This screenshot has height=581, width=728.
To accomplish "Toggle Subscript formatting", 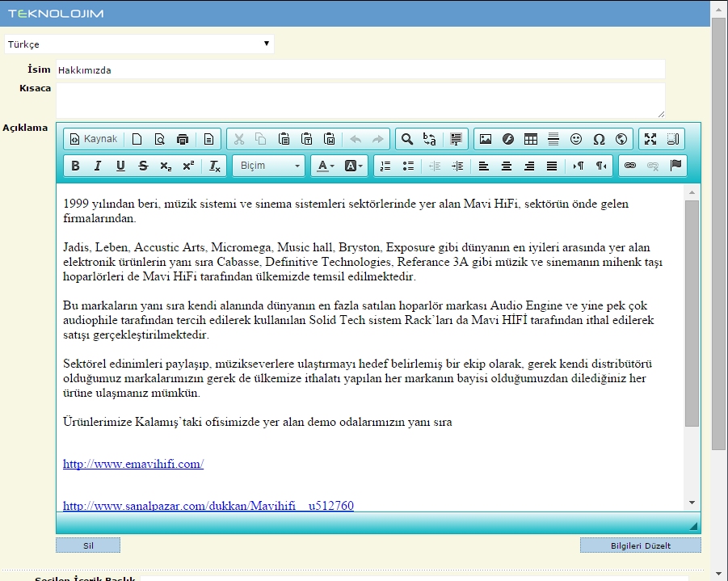I will coord(166,166).
